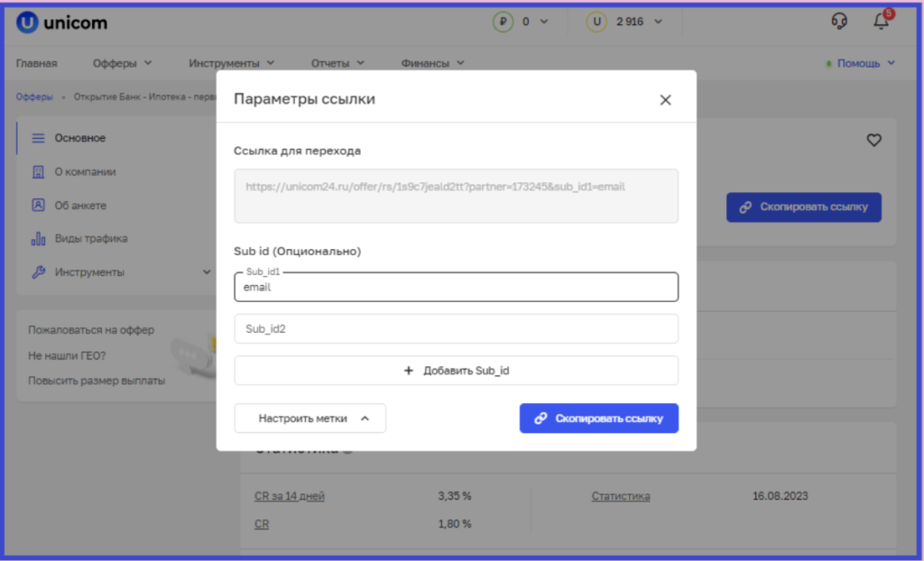Click the ruble balance coin icon
Viewport: 924px width, 561px height.
click(x=503, y=22)
